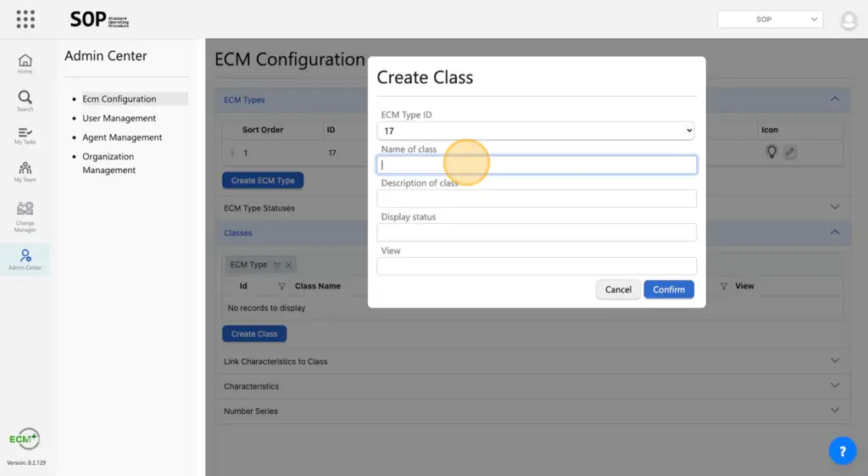Click the Home icon in sidebar
This screenshot has height=476, width=868.
25,63
